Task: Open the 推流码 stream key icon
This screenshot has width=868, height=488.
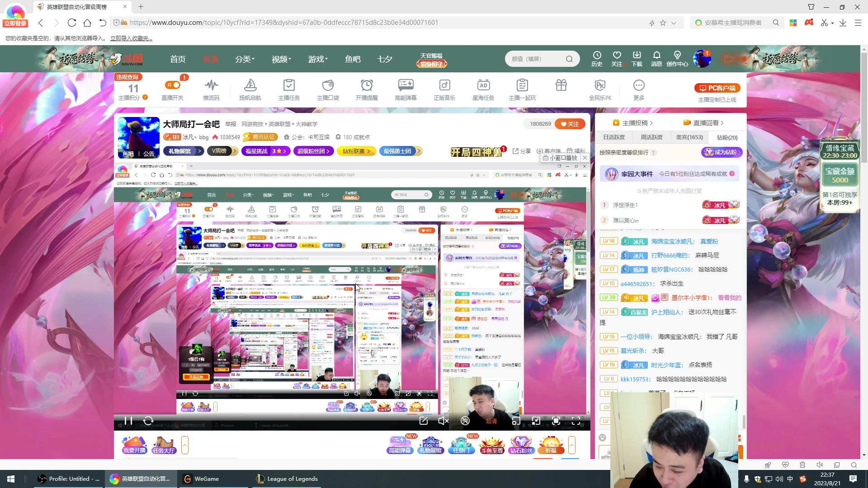Action: coord(211,89)
